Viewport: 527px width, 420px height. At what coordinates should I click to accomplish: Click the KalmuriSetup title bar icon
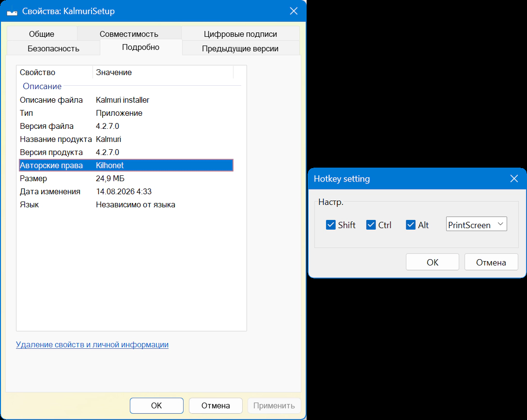point(12,12)
